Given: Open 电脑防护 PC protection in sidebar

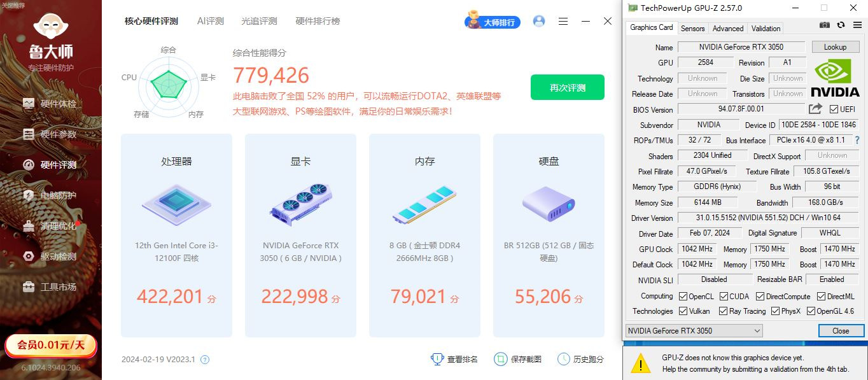Looking at the screenshot, I should (x=50, y=195).
